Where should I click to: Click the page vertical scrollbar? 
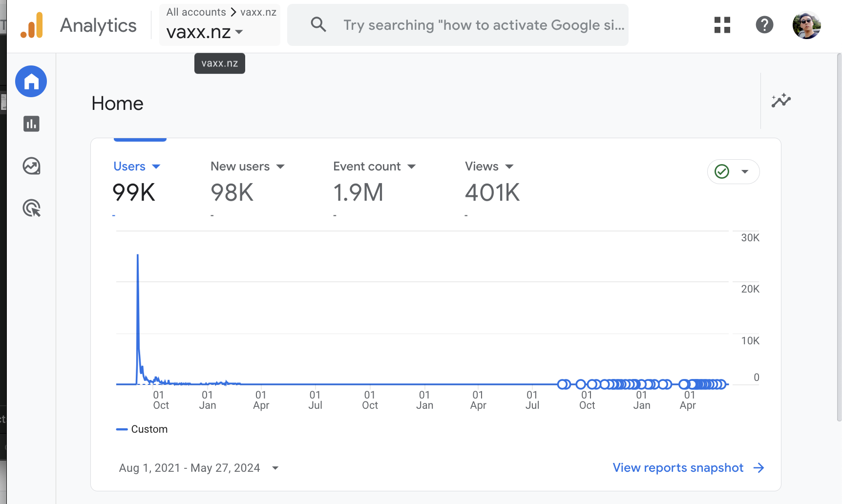(839, 237)
